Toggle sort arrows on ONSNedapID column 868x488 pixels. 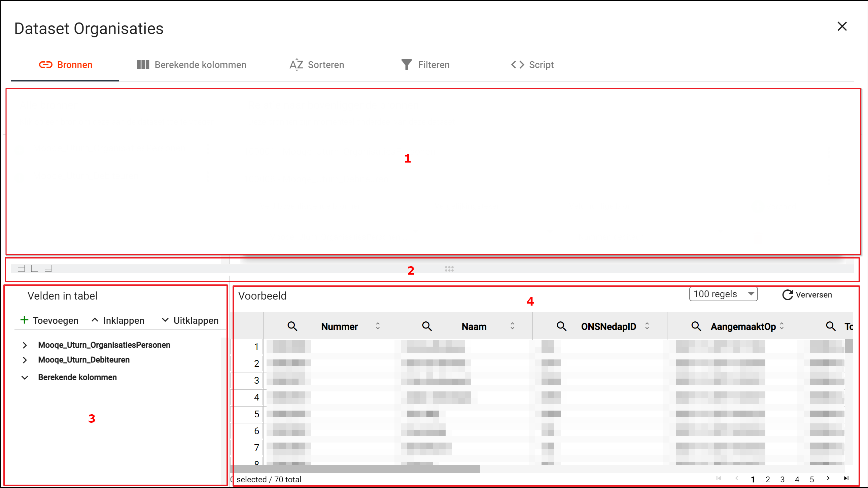click(x=647, y=326)
